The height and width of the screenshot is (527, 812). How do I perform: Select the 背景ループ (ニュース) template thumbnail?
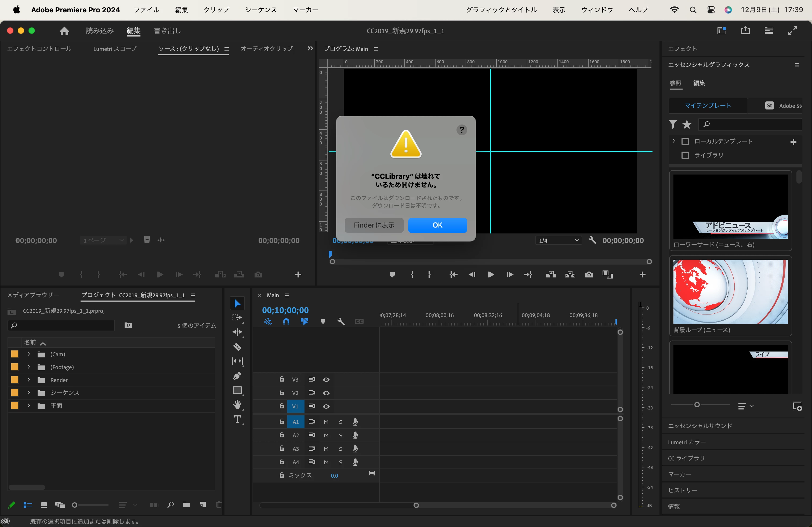tap(730, 292)
